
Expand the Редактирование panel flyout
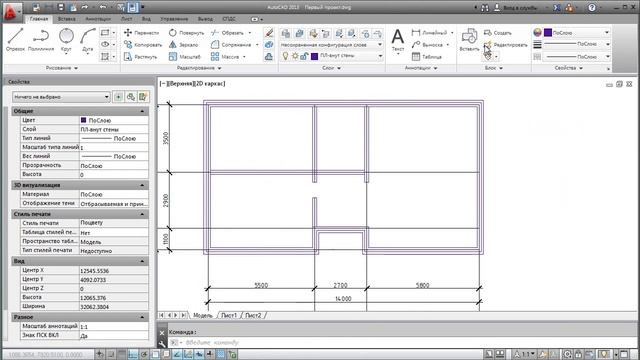pos(199,68)
